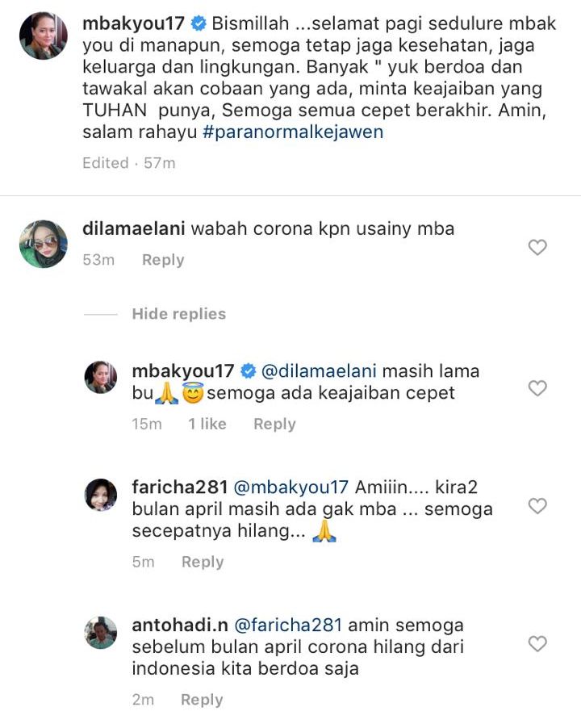Viewport: 581px width, 728px height.
Task: Collapse thread with Hide replies
Action: (x=178, y=314)
